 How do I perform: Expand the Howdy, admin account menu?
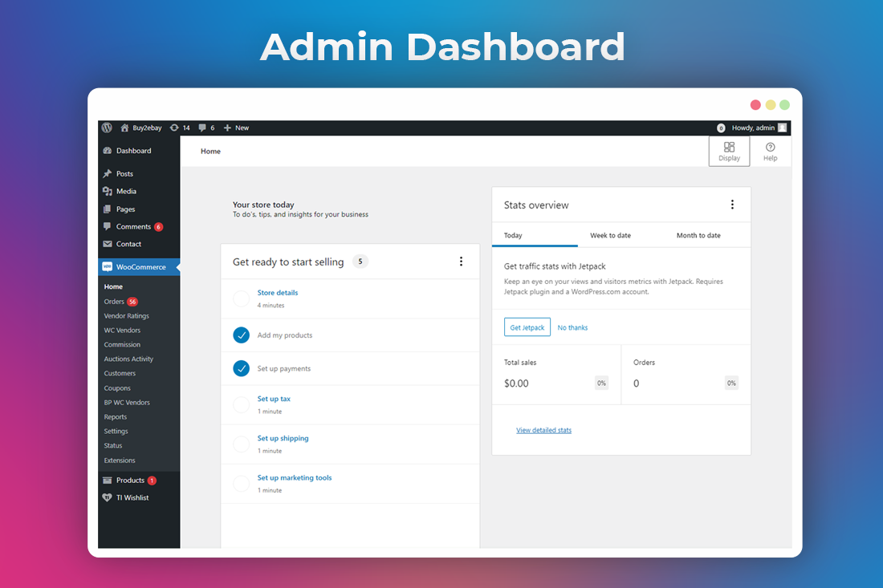pyautogui.click(x=752, y=127)
